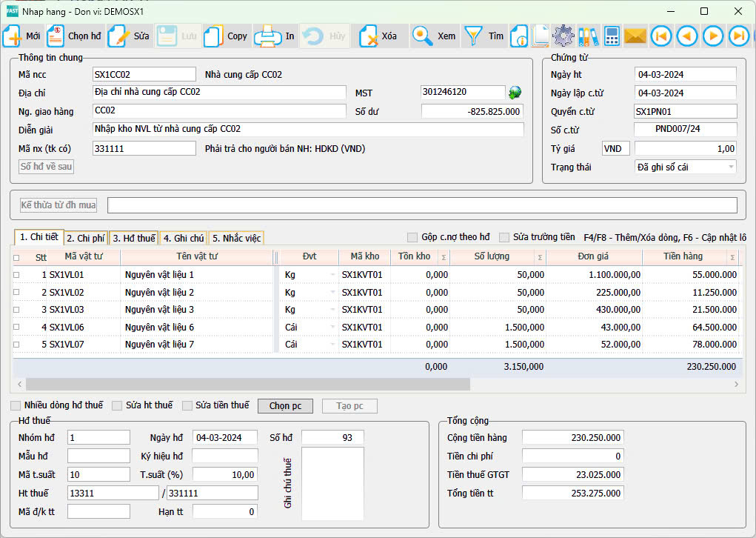Image resolution: width=756 pixels, height=538 pixels.
Task: Click the Tạo pc button
Action: [x=349, y=405]
